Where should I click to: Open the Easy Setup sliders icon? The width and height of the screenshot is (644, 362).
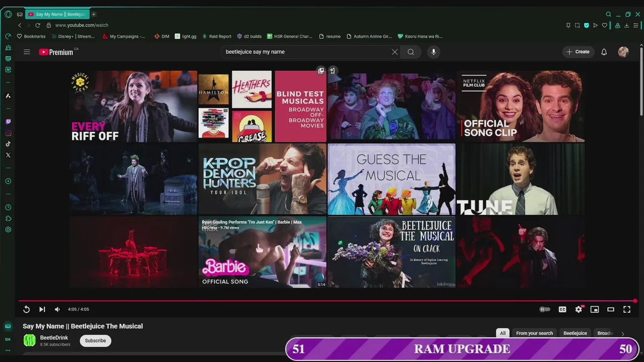(x=636, y=25)
